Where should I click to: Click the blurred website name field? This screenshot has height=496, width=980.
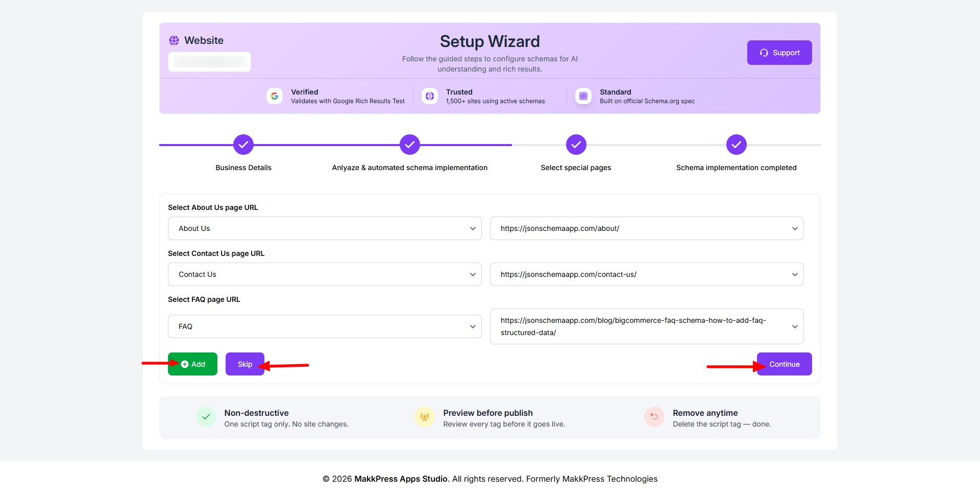click(x=209, y=62)
